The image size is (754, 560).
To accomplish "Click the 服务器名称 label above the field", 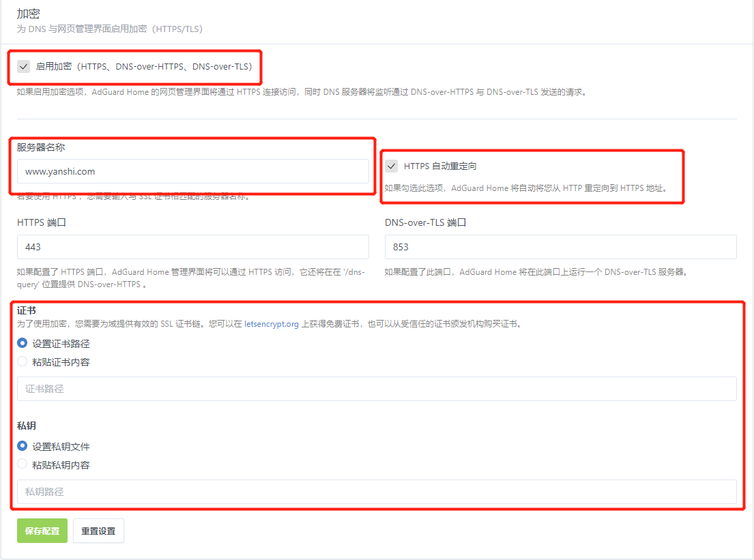I will 41,147.
